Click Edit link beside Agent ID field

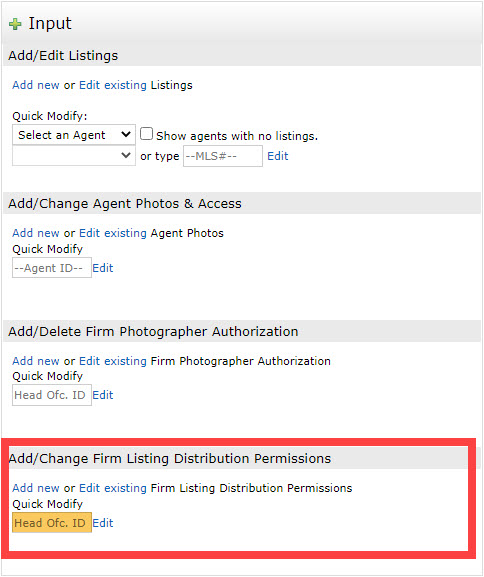coord(103,268)
